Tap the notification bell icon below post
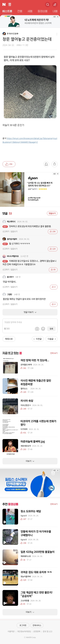 point(46,164)
